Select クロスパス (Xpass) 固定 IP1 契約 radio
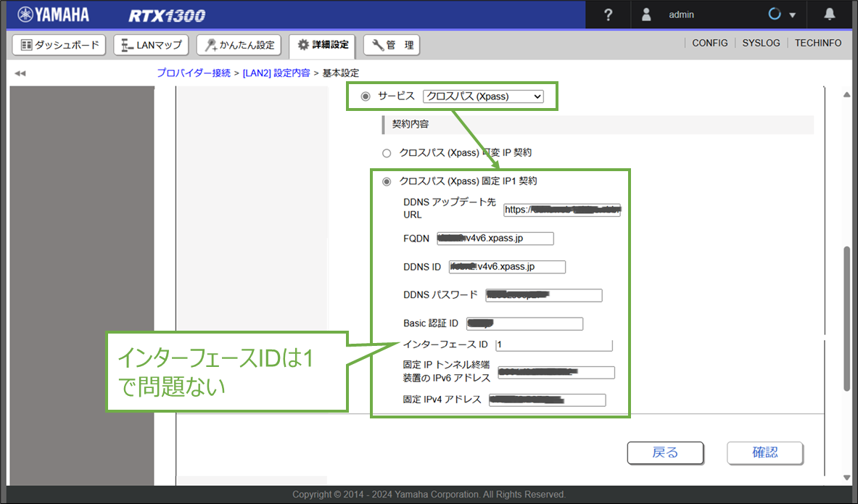Viewport: 858px width, 504px height. pyautogui.click(x=387, y=182)
